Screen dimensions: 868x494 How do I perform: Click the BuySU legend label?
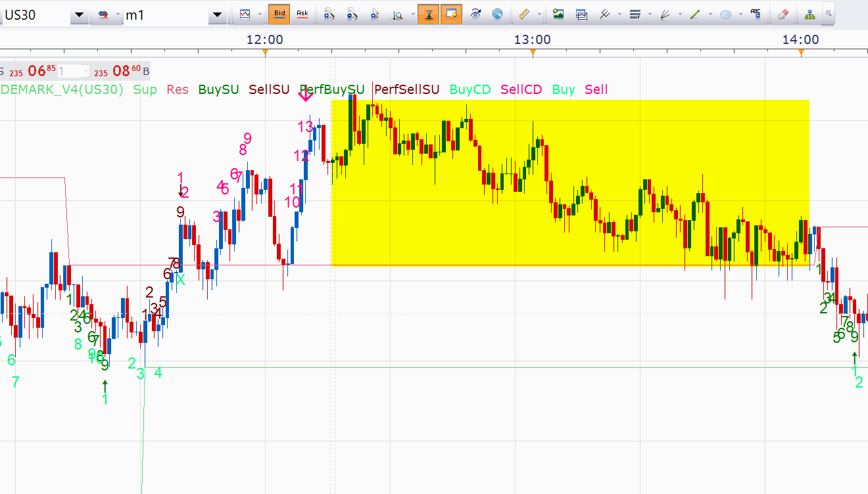point(218,90)
